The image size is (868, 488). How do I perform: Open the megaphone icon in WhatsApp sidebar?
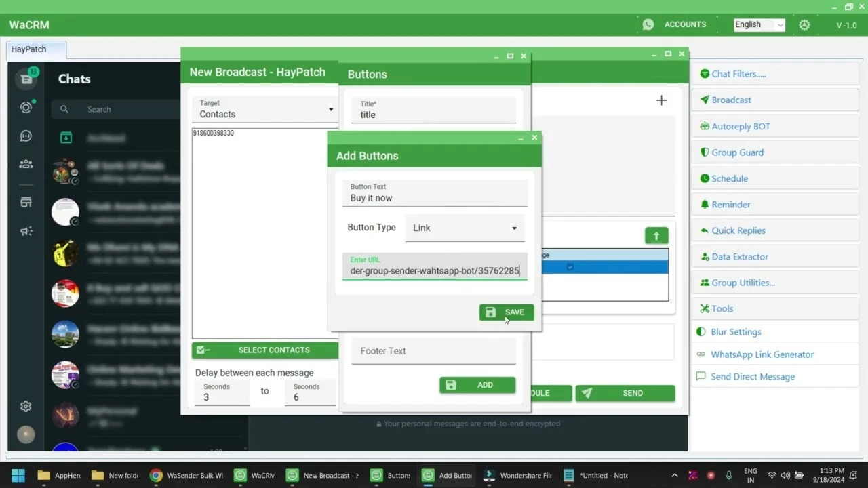tap(26, 231)
